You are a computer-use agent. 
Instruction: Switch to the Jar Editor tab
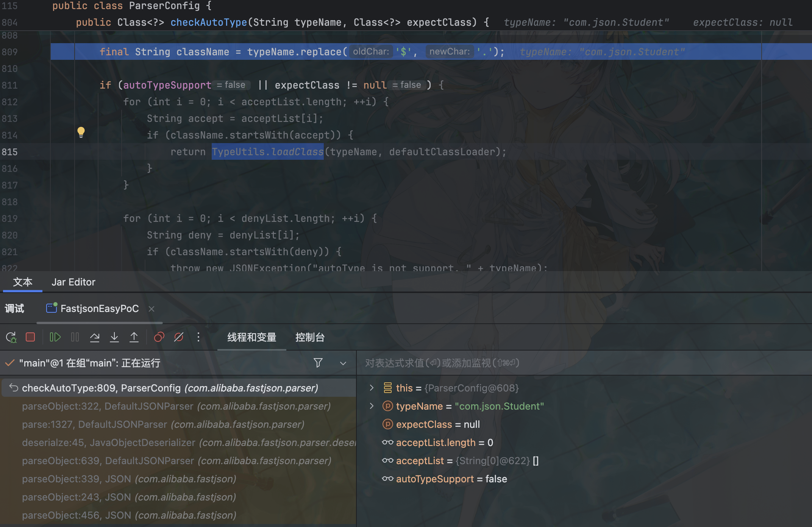coord(73,282)
